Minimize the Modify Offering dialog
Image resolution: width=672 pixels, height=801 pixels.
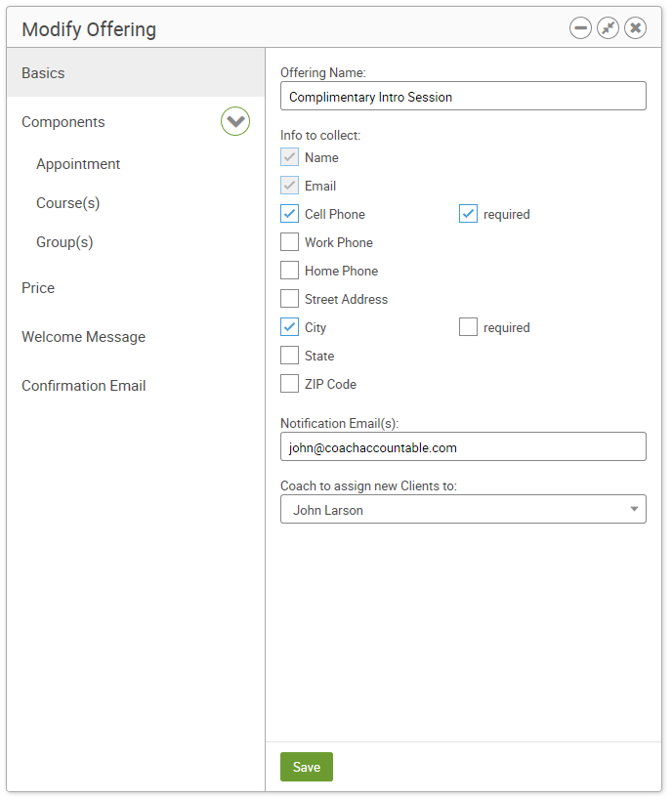580,28
